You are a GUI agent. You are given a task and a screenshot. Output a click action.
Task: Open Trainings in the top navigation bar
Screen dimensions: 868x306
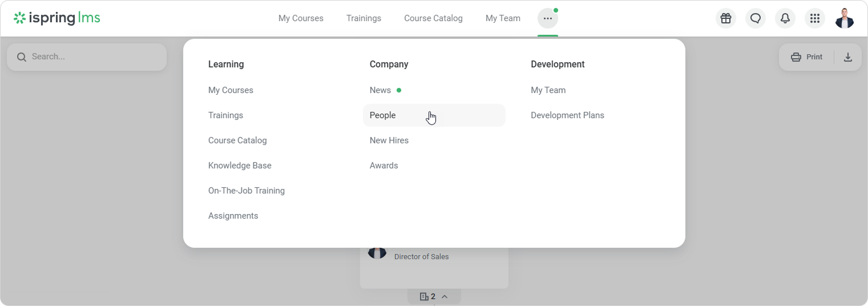(364, 18)
